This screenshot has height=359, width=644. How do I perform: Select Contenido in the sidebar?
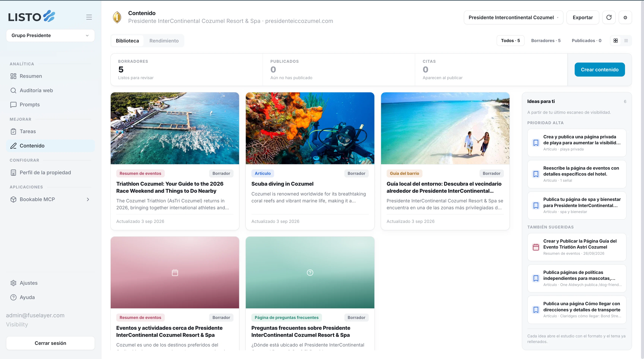(x=50, y=146)
